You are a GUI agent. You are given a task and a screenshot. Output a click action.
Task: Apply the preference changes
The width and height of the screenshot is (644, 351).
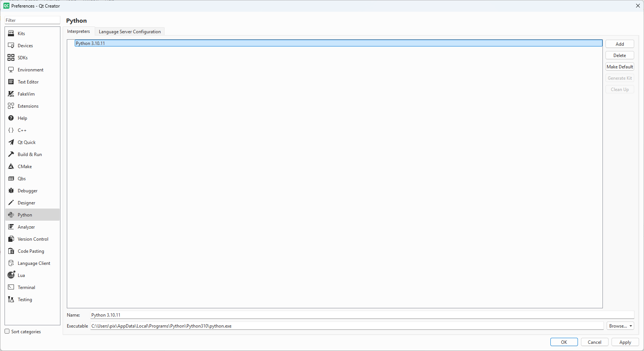tap(625, 342)
